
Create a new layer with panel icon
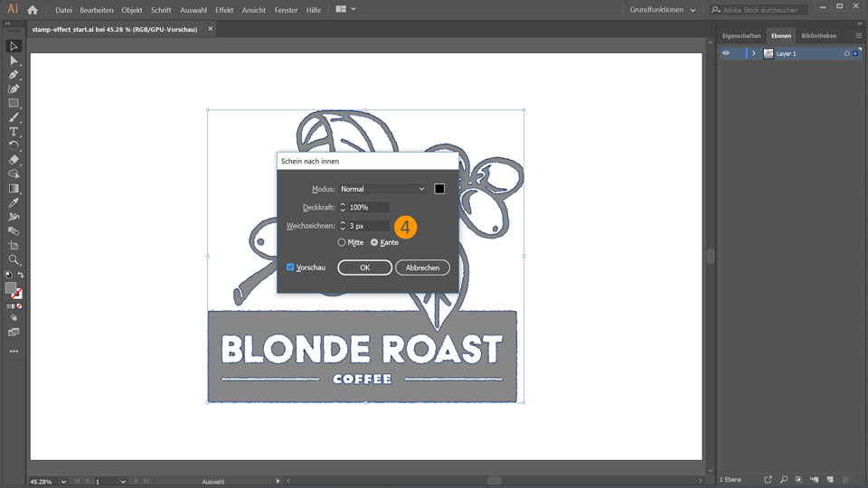[829, 479]
